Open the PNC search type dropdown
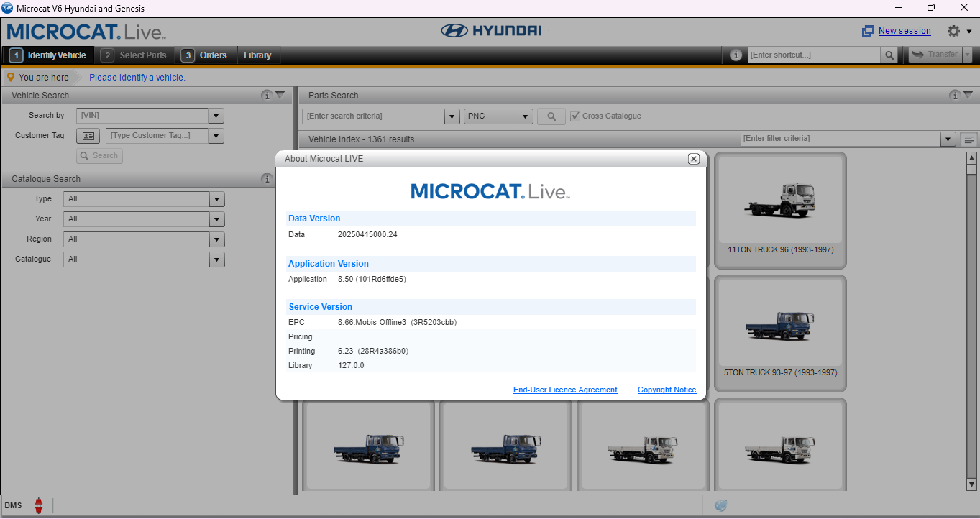 [526, 116]
